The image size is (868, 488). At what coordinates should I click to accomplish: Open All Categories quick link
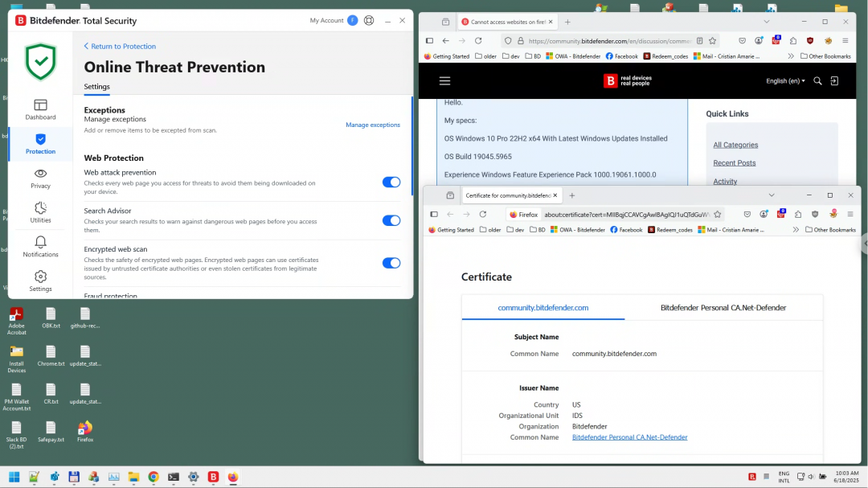coord(735,145)
